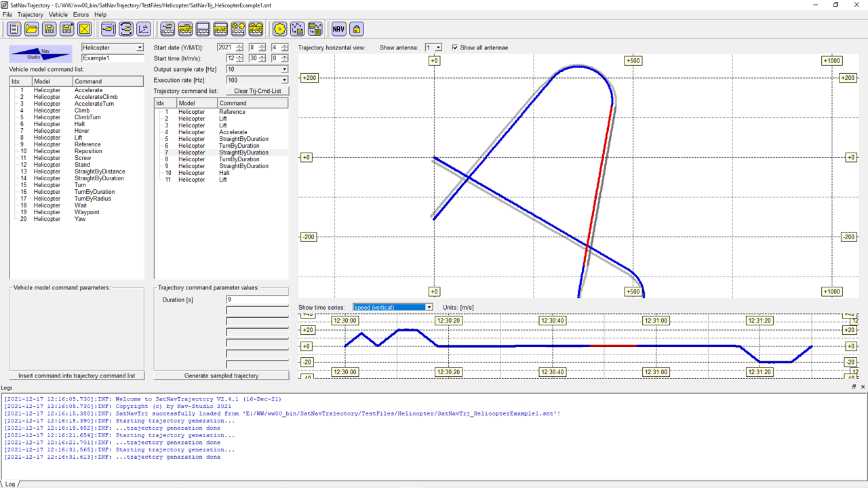Image resolution: width=868 pixels, height=488 pixels.
Task: Click the Duration [s] input field
Action: point(257,300)
